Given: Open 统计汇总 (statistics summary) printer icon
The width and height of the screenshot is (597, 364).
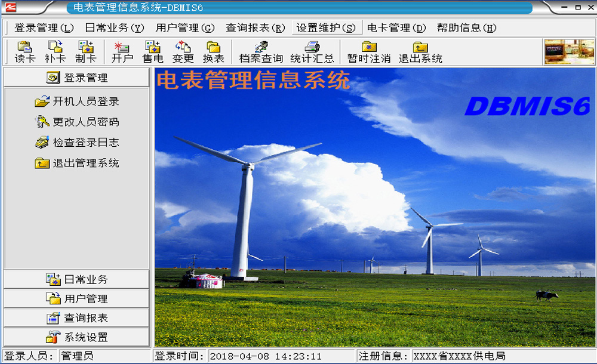Looking at the screenshot, I should 312,51.
